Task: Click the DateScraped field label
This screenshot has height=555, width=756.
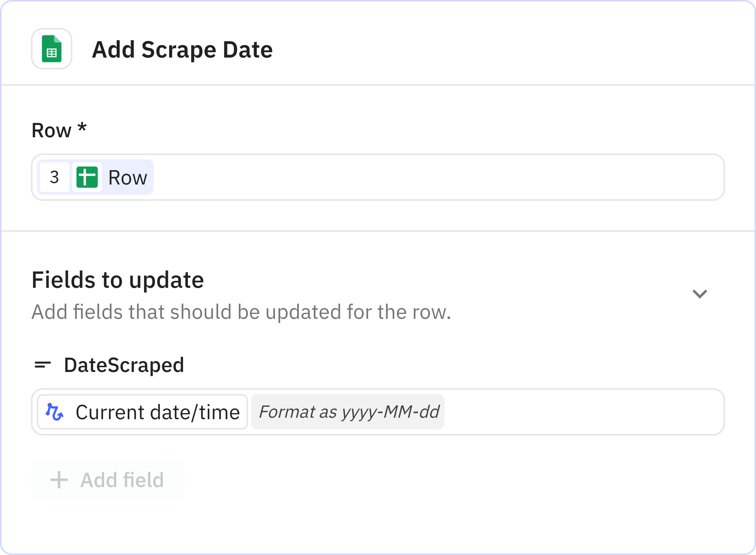Action: point(124,365)
